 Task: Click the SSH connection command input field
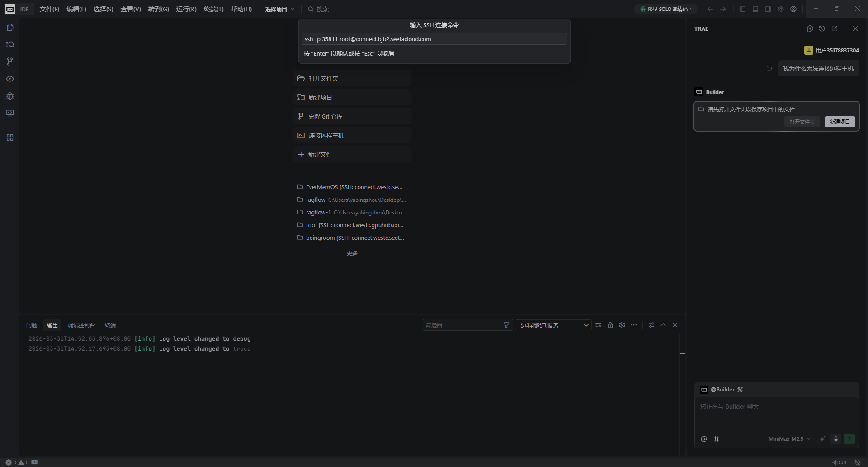[434, 39]
